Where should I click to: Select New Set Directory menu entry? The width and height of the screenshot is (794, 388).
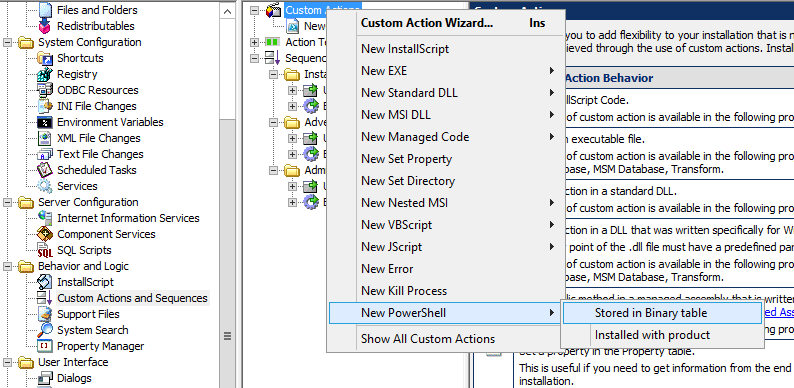pos(446,181)
